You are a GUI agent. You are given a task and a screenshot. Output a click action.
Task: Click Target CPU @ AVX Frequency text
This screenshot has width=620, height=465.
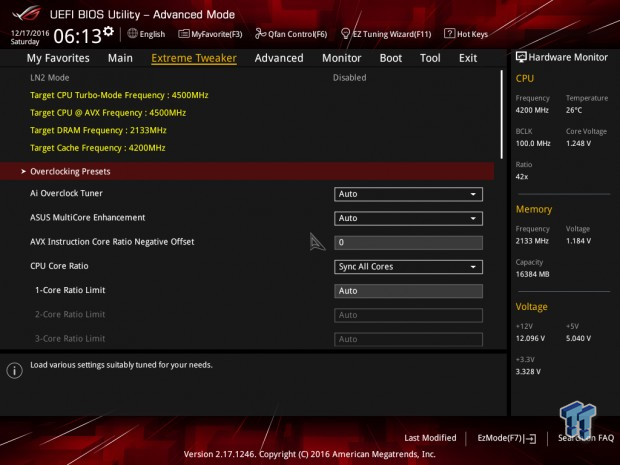pos(108,113)
